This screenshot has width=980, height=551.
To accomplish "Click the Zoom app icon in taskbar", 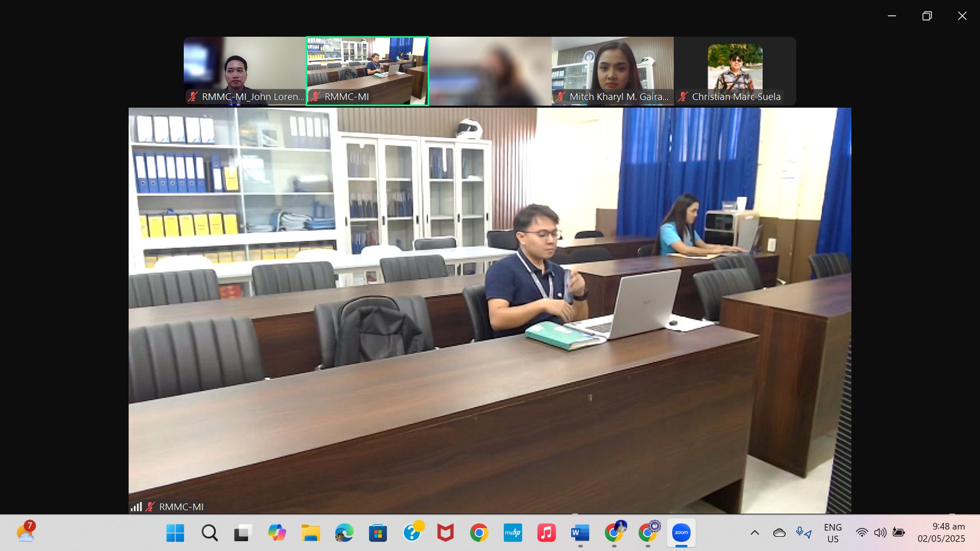I will click(x=681, y=533).
